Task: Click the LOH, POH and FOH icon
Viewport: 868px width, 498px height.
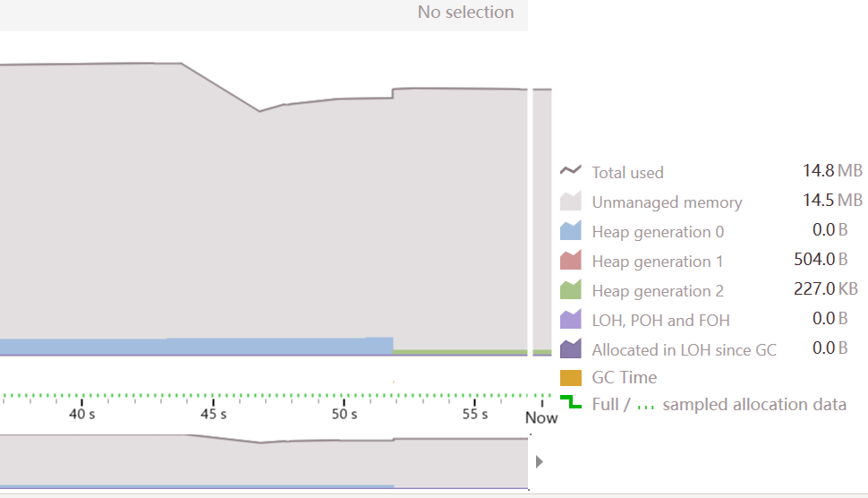Action: coord(570,319)
